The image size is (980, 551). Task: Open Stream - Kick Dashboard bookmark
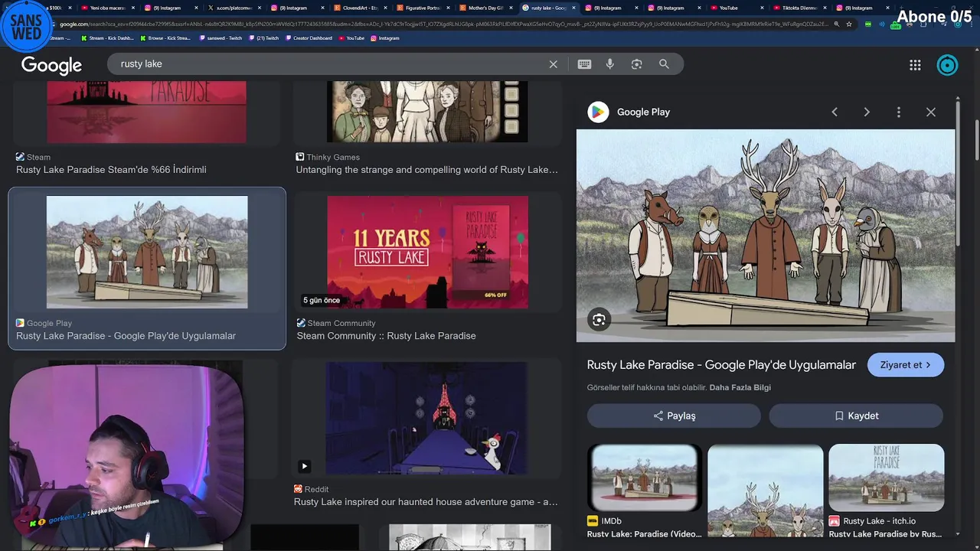107,38
